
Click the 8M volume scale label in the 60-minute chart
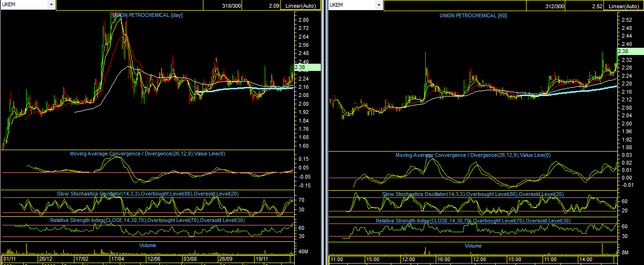625,253
